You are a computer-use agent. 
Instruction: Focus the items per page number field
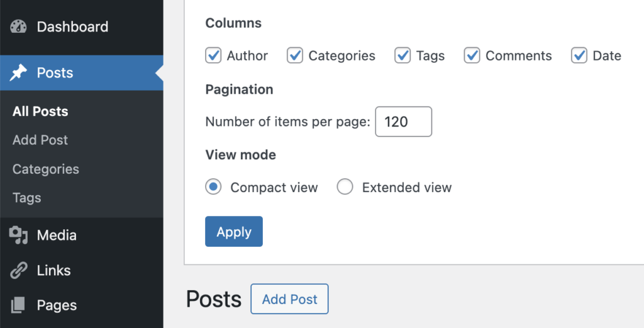(403, 122)
